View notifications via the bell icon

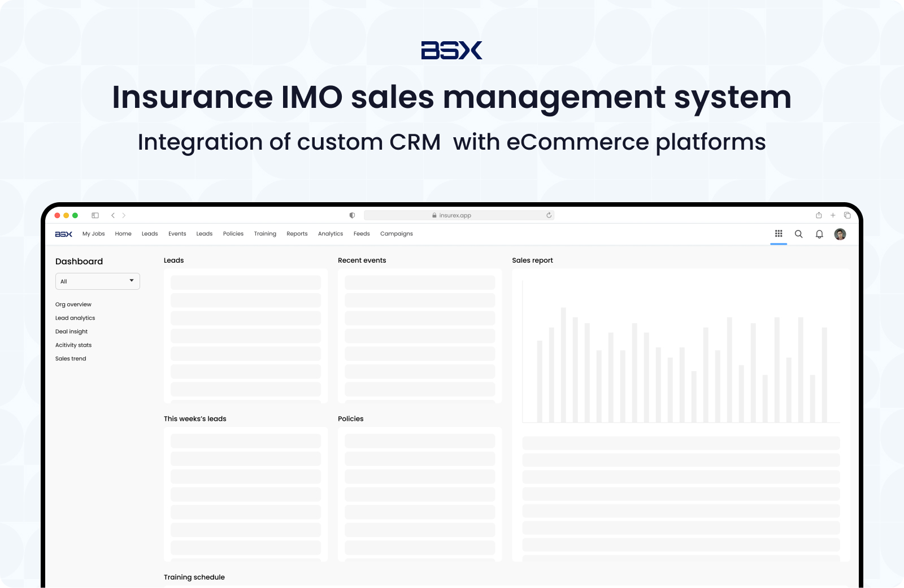(x=819, y=234)
